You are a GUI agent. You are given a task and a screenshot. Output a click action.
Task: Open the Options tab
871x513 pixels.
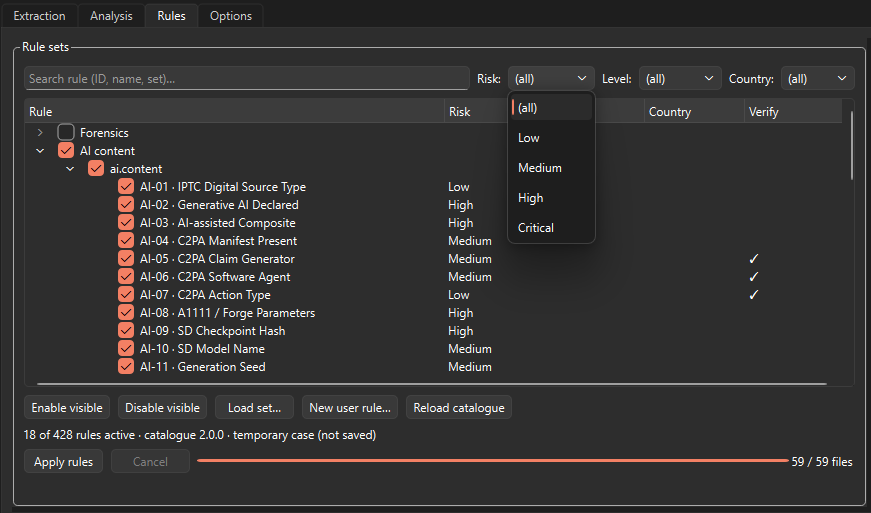pyautogui.click(x=231, y=16)
